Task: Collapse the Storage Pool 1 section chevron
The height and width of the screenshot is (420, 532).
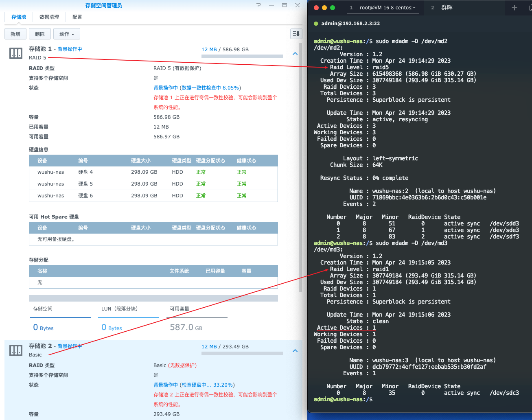Action: click(295, 54)
